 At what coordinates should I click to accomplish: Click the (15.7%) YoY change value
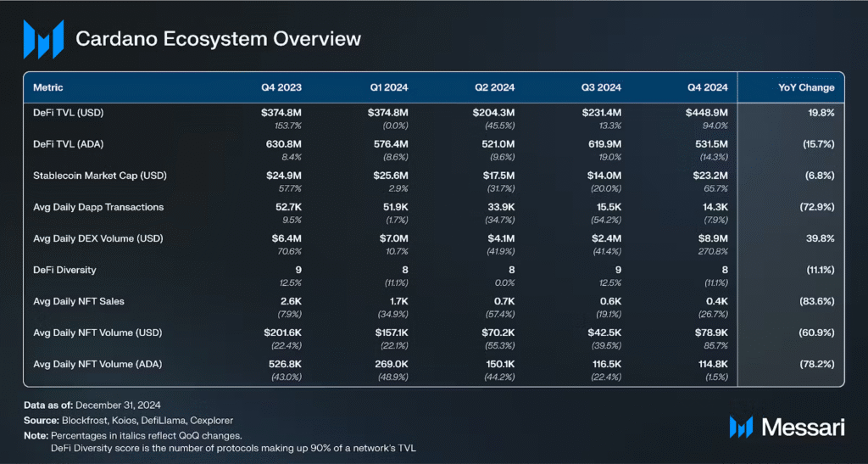point(820,144)
